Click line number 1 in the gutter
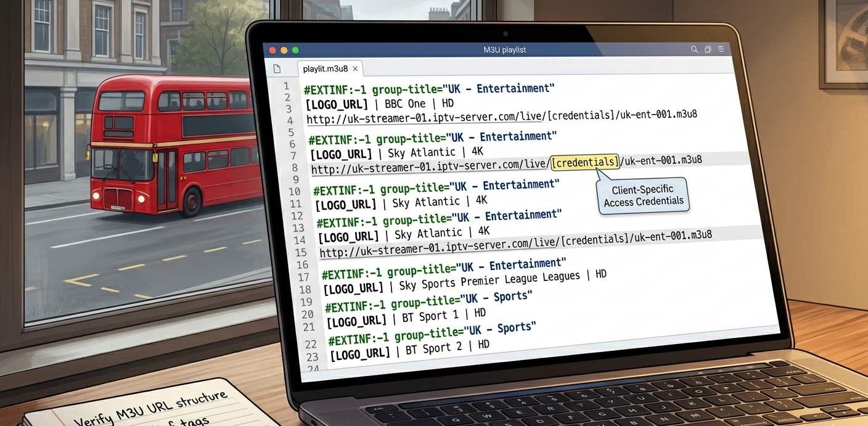868x426 pixels. pyautogui.click(x=285, y=86)
